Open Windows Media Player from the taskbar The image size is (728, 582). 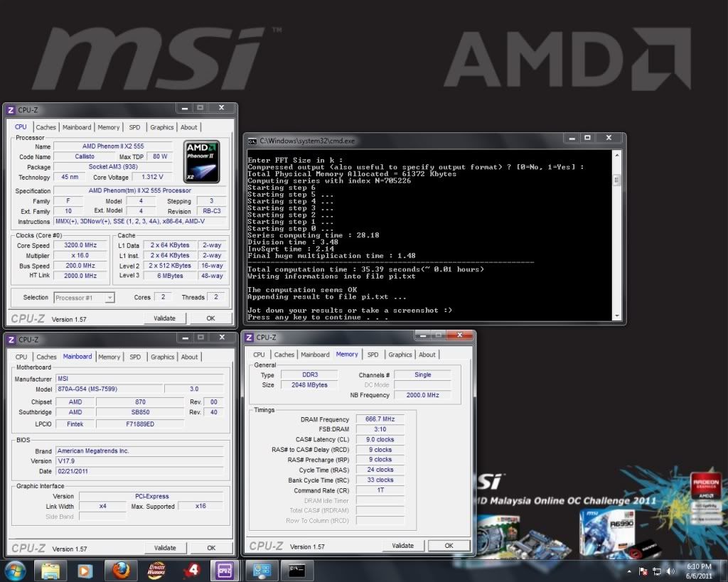click(85, 570)
